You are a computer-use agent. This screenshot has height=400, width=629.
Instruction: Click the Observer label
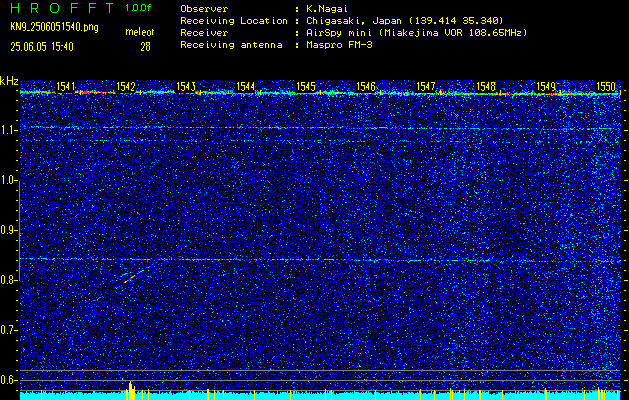[204, 8]
